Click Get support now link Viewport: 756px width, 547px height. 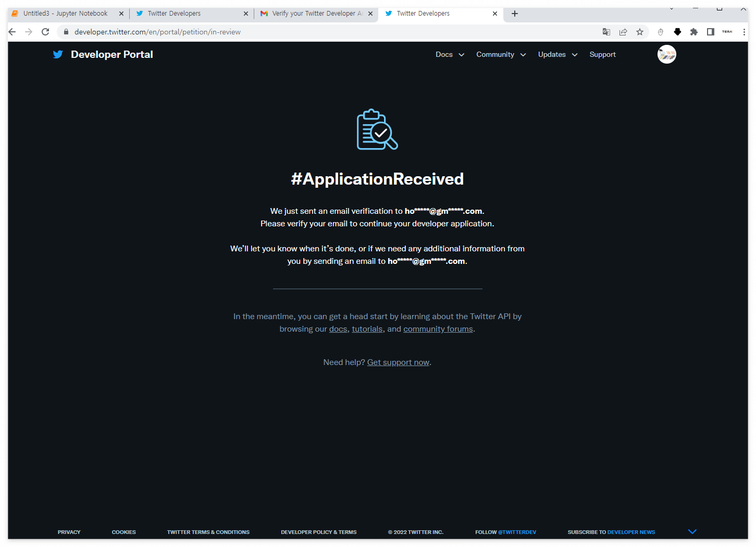click(x=398, y=362)
